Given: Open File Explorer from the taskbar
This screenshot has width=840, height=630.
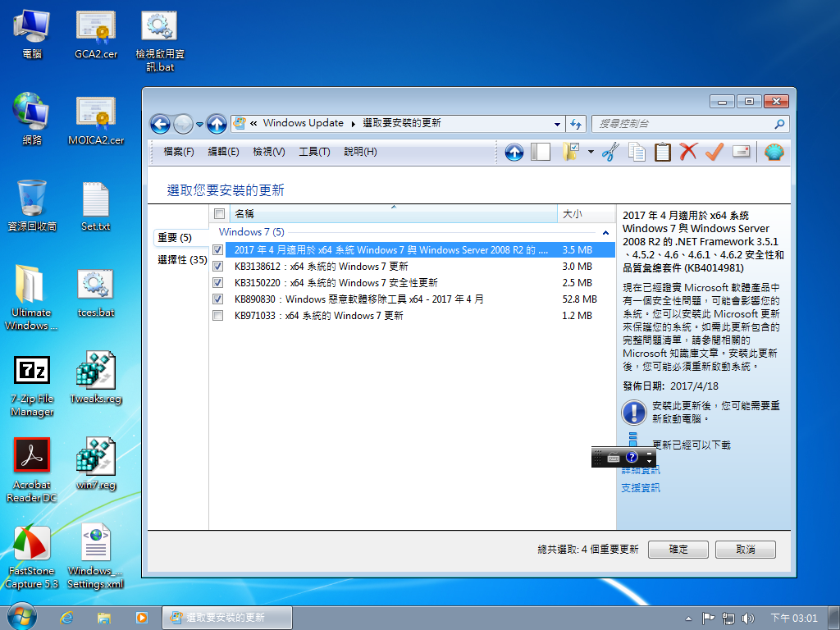Looking at the screenshot, I should (104, 618).
